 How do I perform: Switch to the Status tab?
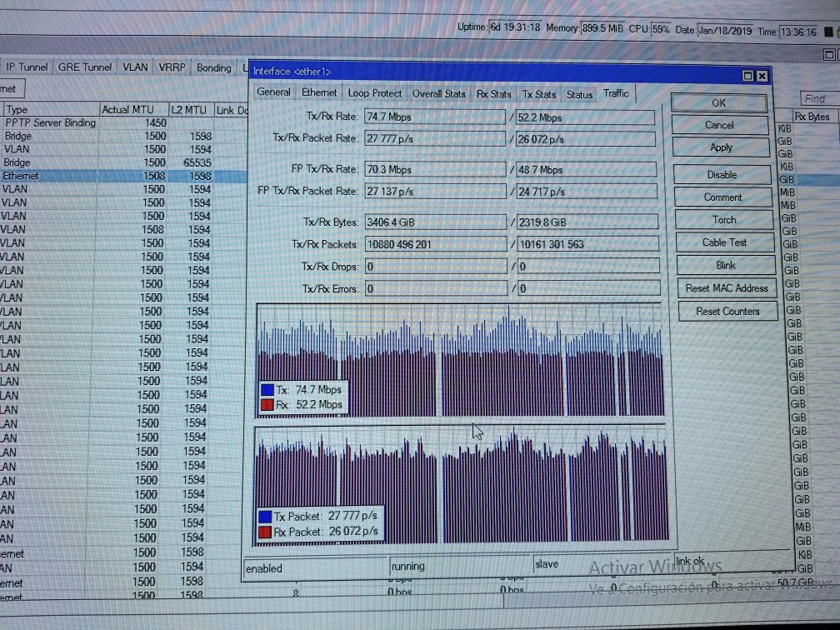pos(580,95)
